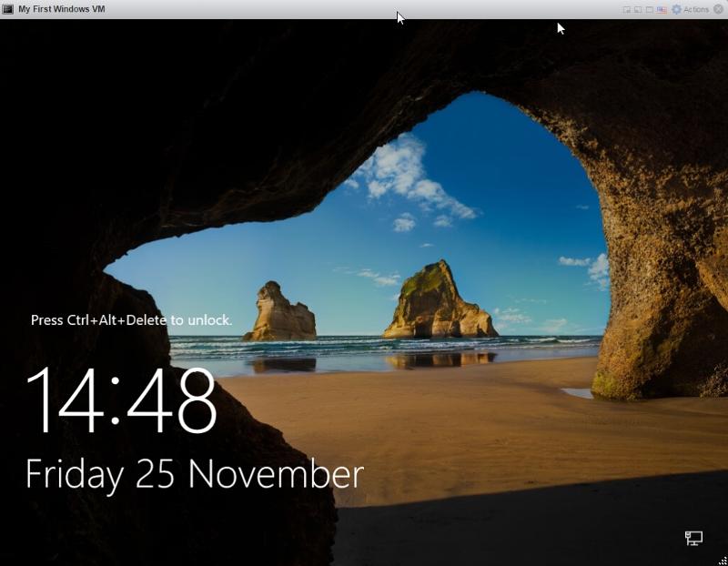Click the resize grip dots in the corner
Image resolution: width=728 pixels, height=566 pixels.
722,560
